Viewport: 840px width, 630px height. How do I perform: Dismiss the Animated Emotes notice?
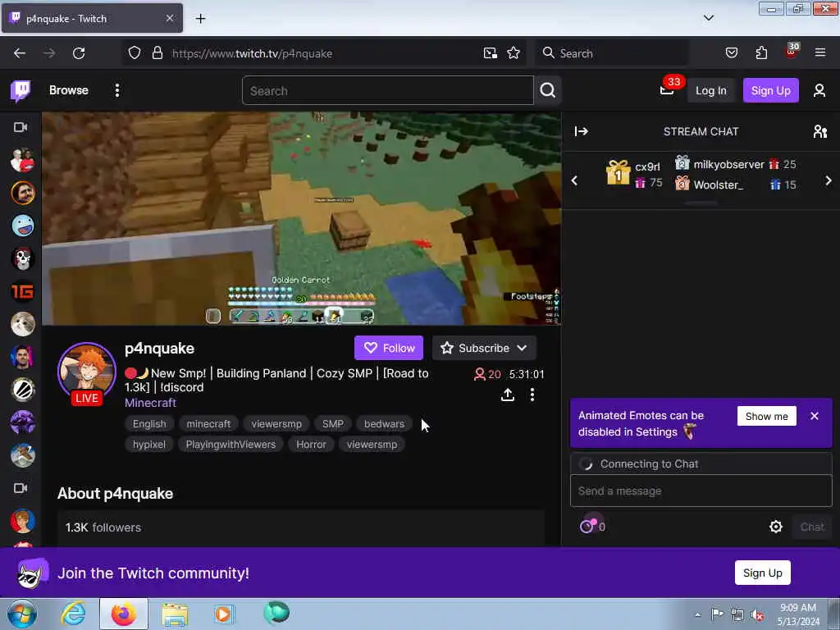pyautogui.click(x=815, y=416)
